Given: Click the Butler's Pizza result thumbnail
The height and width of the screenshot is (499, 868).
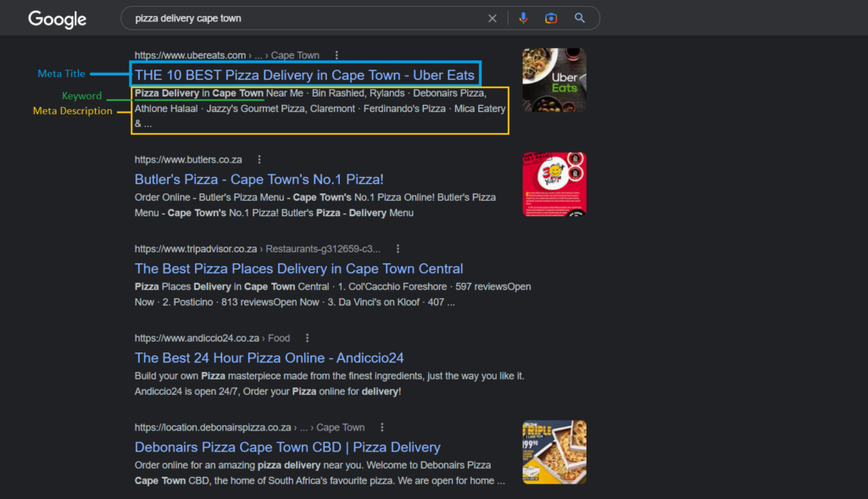Looking at the screenshot, I should 554,184.
